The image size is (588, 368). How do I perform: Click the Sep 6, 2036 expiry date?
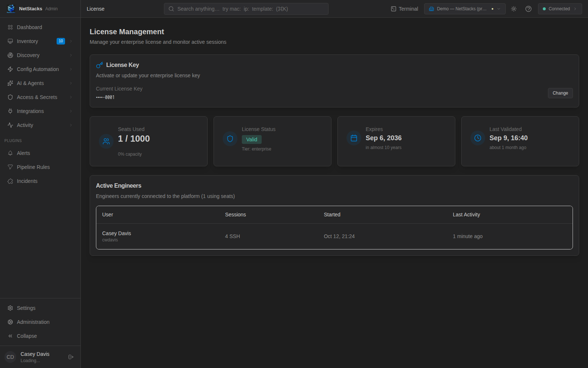pos(384,138)
